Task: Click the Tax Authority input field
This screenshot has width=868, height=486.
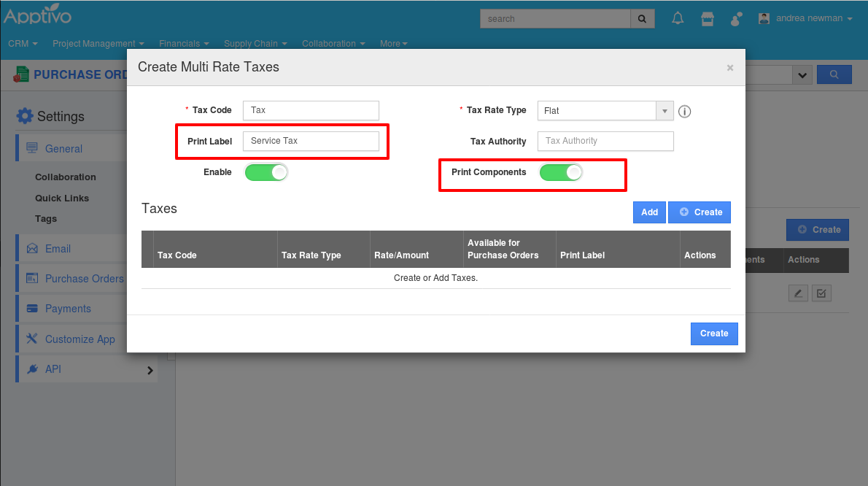Action: click(605, 141)
